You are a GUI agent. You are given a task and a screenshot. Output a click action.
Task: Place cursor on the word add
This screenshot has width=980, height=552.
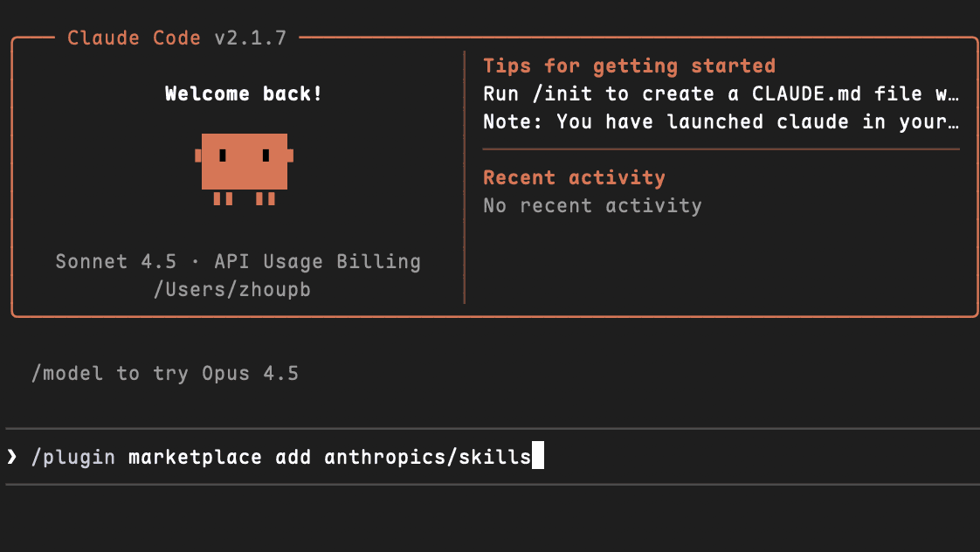293,457
